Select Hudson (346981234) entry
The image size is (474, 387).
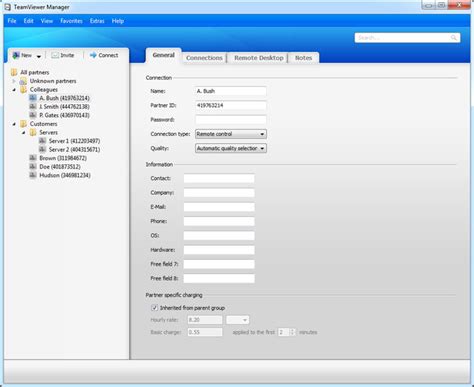pos(65,176)
